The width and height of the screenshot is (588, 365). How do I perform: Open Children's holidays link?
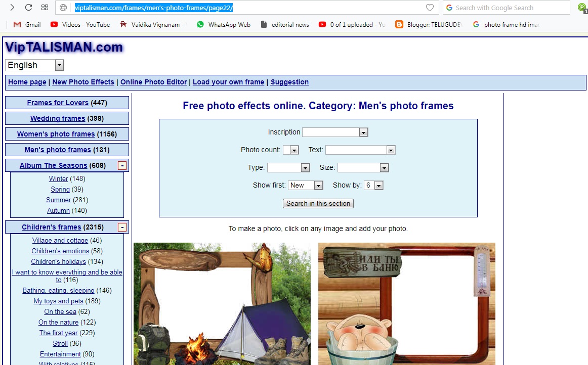pos(59,261)
